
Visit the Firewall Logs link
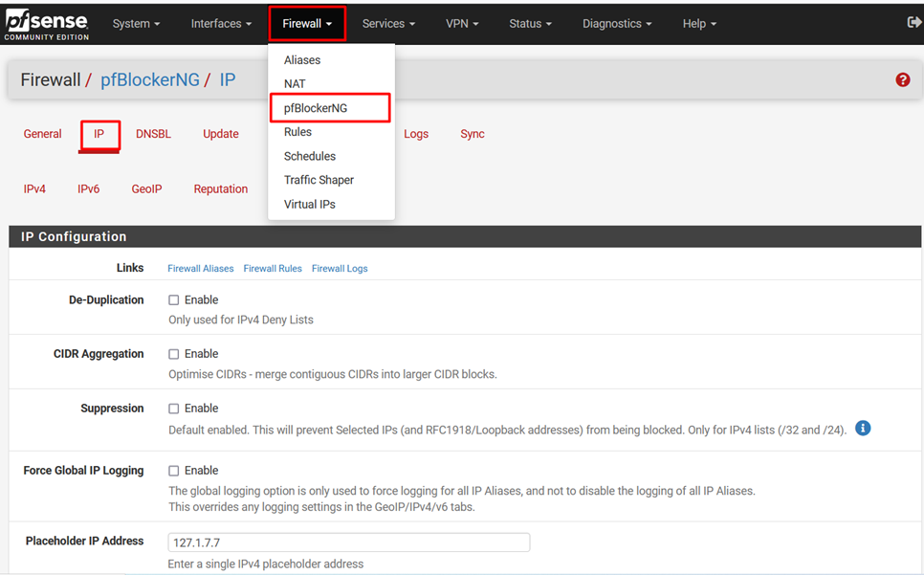coord(340,269)
